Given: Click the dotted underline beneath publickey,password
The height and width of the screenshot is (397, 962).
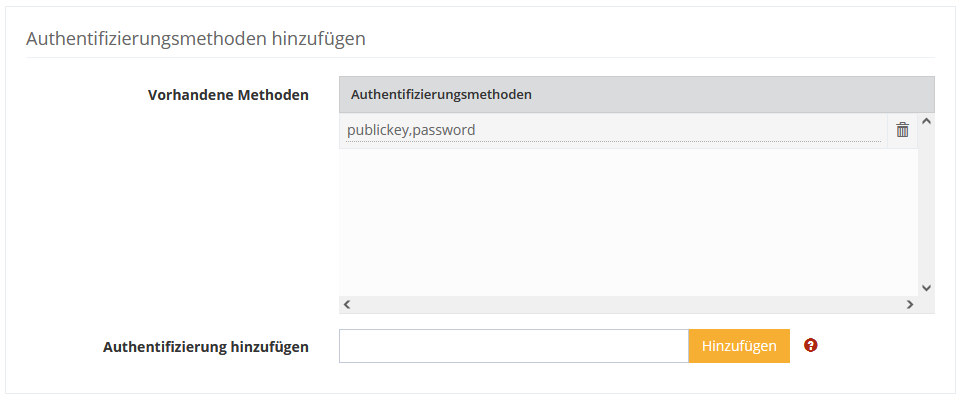Looking at the screenshot, I should [614, 142].
